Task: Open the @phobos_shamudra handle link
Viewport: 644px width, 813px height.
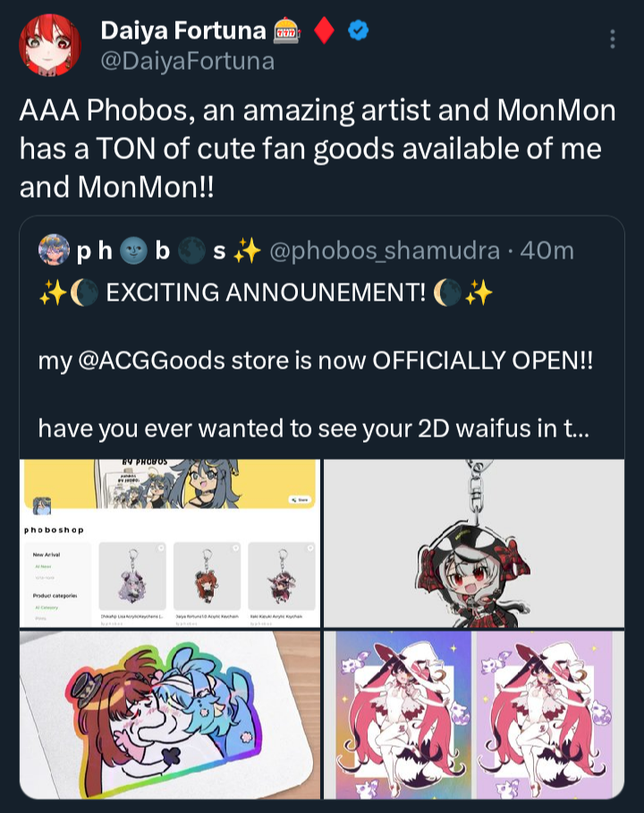Action: tap(385, 251)
